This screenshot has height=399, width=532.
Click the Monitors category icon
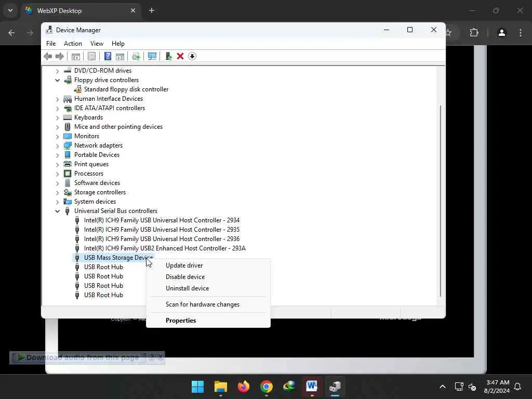click(68, 136)
